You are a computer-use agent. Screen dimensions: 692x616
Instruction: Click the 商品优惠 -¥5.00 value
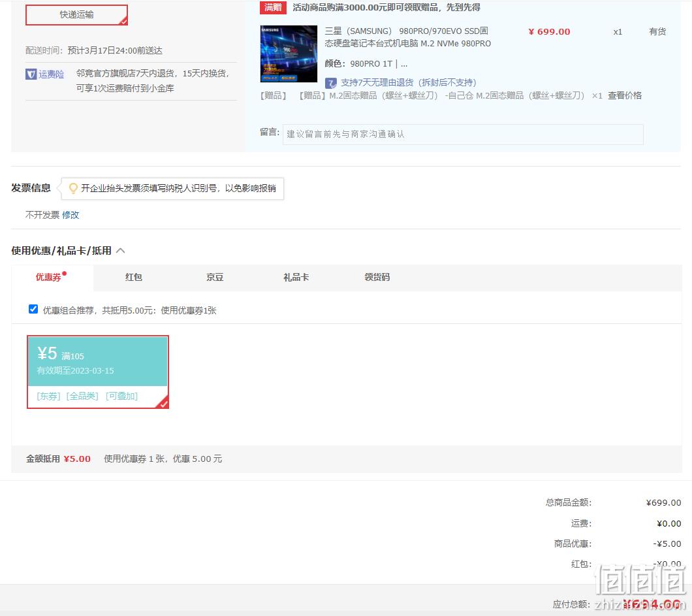[667, 544]
